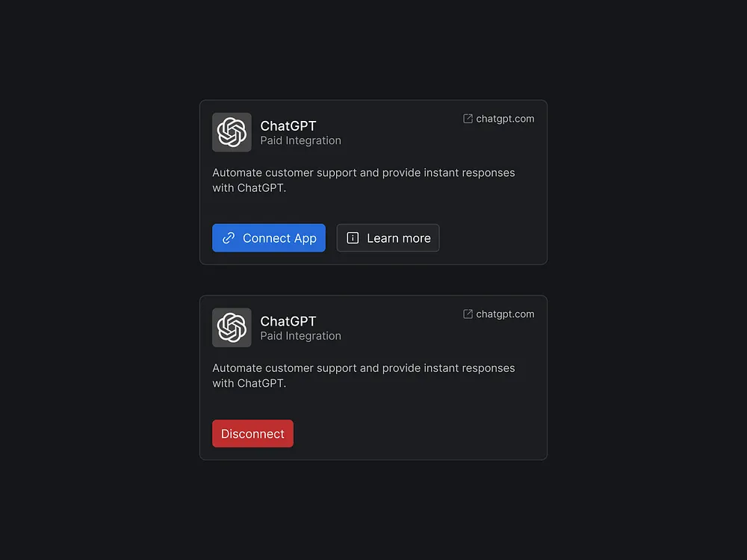Click the ChatGPT title on the top card
Screen dimensions: 747x560
pyautogui.click(x=288, y=125)
